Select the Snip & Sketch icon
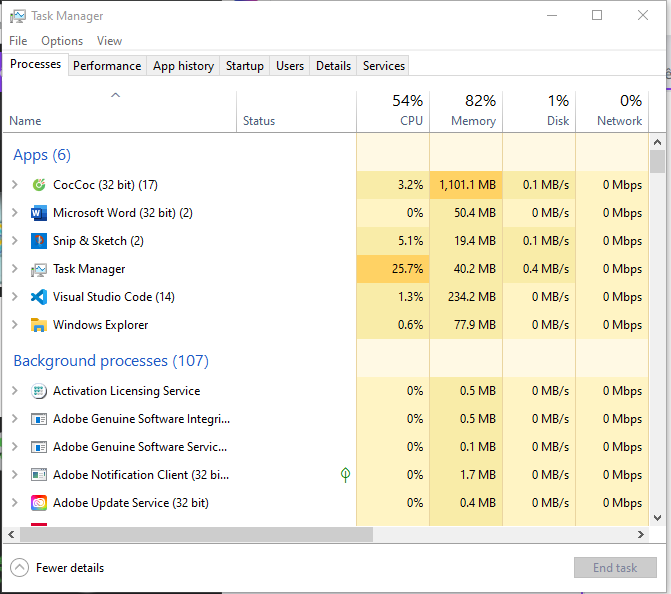This screenshot has width=671, height=594. click(x=39, y=241)
